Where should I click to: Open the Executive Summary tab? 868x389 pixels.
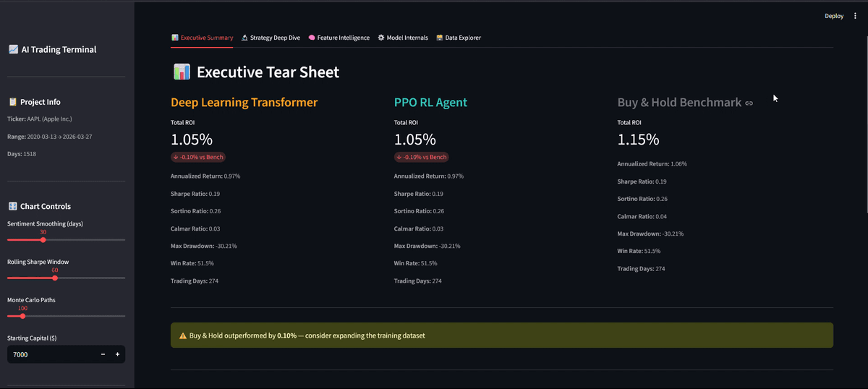coord(202,38)
